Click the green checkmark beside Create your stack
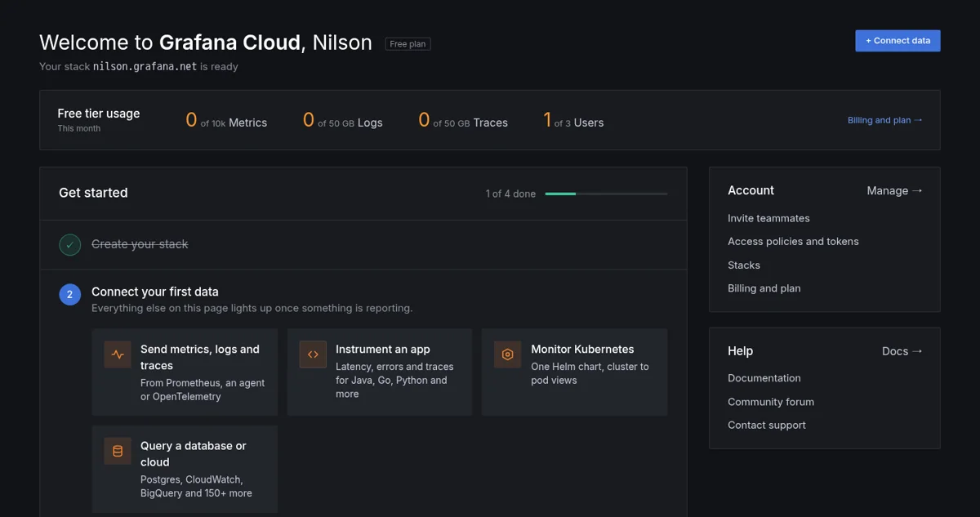The image size is (980, 517). pyautogui.click(x=69, y=244)
